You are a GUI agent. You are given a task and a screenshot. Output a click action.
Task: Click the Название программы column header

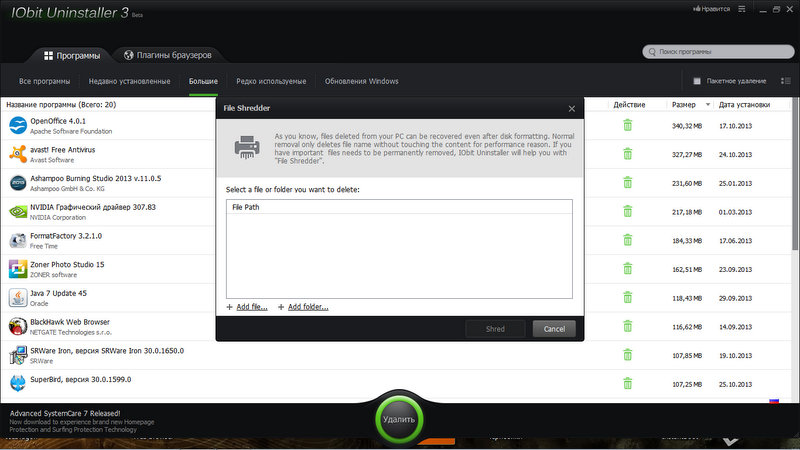(x=61, y=105)
